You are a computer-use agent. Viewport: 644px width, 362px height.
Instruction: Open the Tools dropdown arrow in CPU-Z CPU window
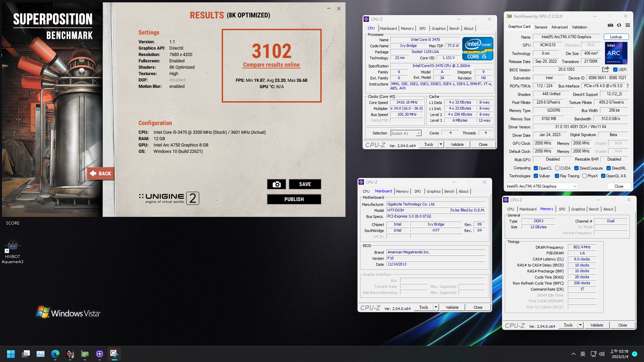click(x=441, y=144)
